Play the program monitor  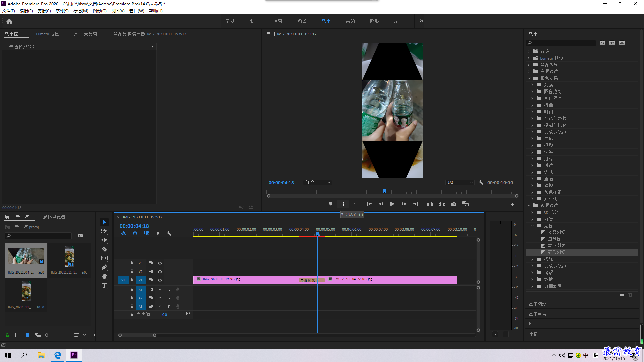[392, 204]
